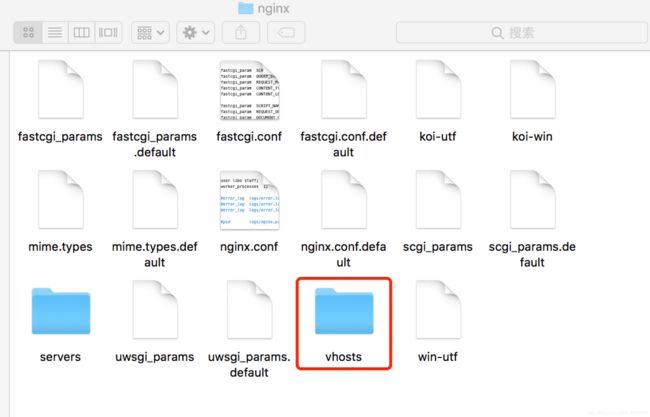Click the 'uwsgi_params.default' file name label

[249, 365]
